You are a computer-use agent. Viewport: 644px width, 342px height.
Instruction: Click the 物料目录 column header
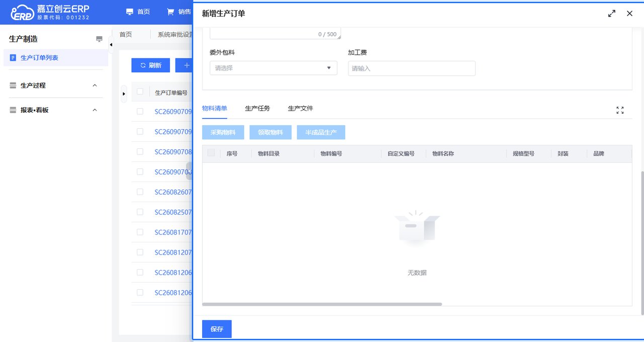click(269, 153)
